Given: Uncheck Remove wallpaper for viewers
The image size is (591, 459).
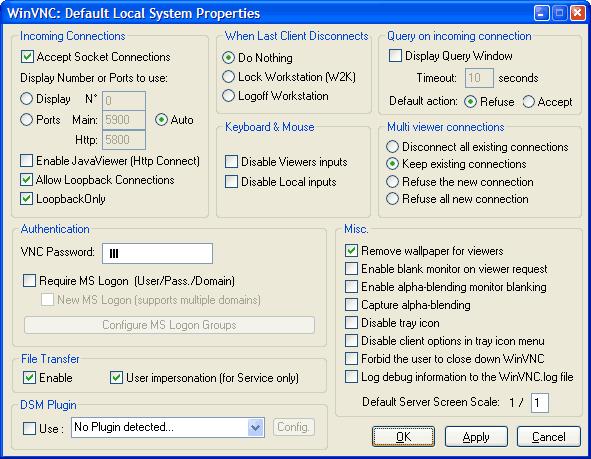Looking at the screenshot, I should pyautogui.click(x=351, y=251).
